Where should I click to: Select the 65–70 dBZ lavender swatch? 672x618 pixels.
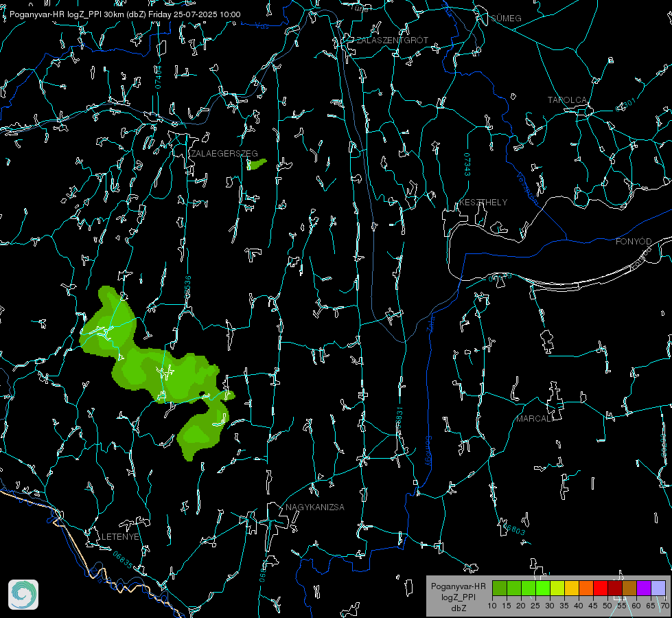coord(658,588)
